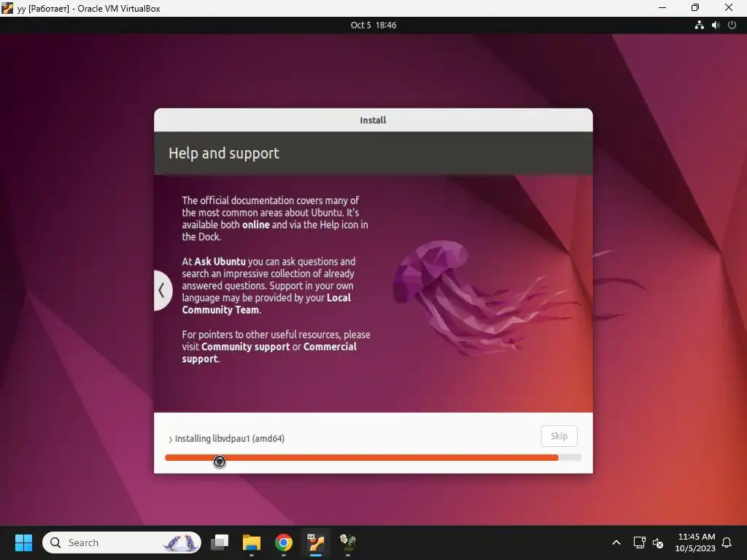Open the Windows clock showing 11:45 AM
Screen dimensions: 747x560
click(x=695, y=542)
